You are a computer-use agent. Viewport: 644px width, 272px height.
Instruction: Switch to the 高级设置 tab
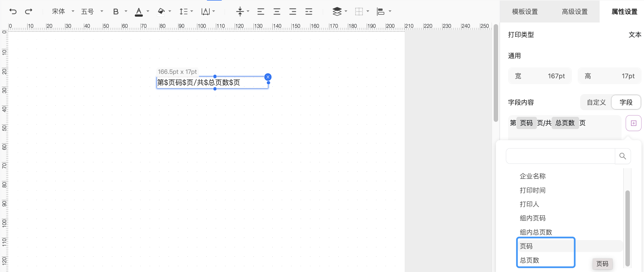click(575, 12)
